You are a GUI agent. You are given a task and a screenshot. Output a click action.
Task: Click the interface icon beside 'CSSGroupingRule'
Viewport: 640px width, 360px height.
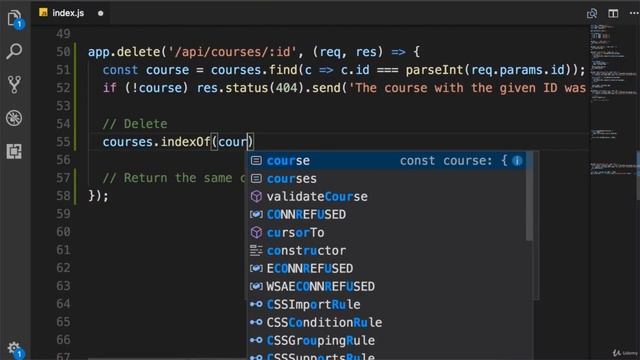256,340
